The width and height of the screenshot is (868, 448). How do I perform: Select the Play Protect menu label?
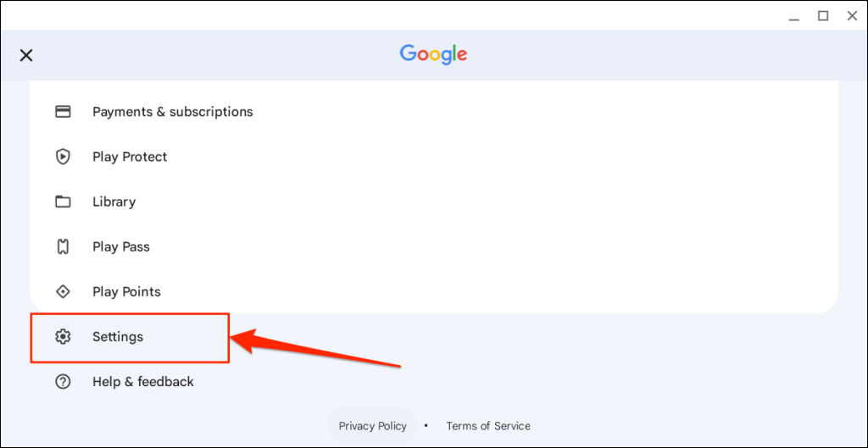tap(130, 157)
